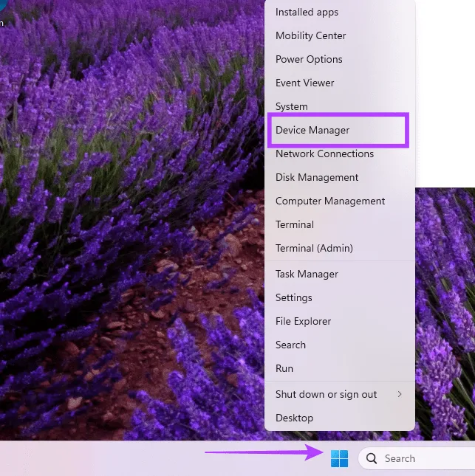Launch Task Manager from the menu
Screen dimensions: 475x476
pyautogui.click(x=307, y=274)
